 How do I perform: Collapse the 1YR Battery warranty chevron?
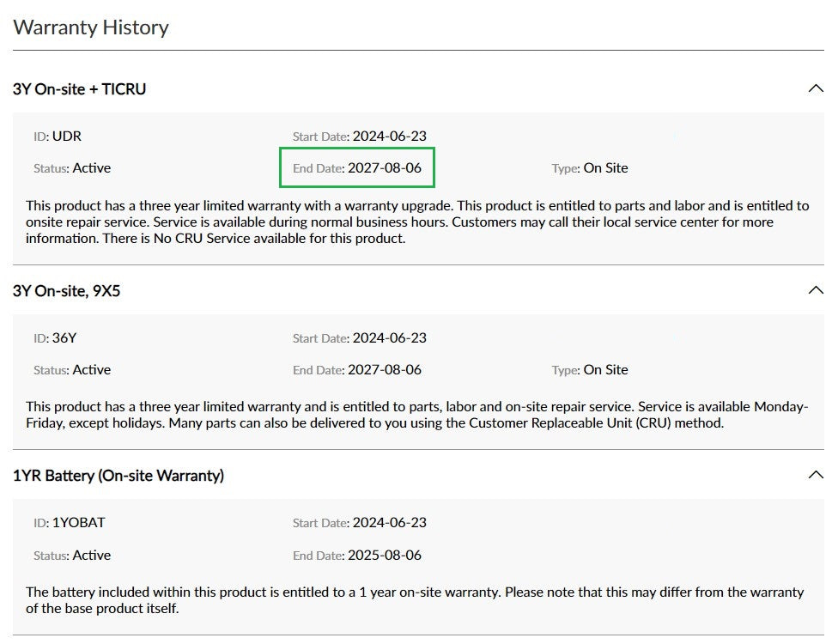(x=815, y=475)
